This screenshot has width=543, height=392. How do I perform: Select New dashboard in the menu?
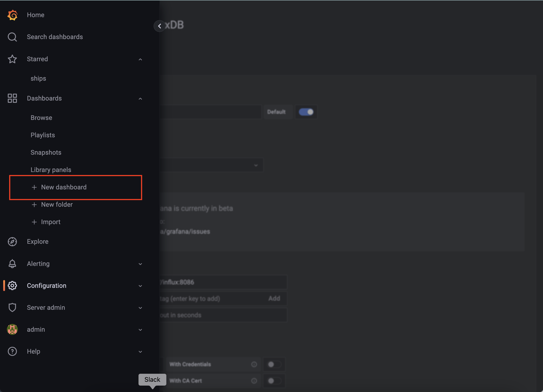coord(64,187)
